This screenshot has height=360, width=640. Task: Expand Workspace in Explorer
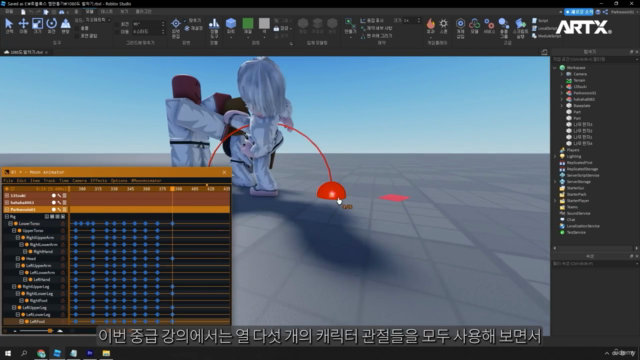(555, 68)
